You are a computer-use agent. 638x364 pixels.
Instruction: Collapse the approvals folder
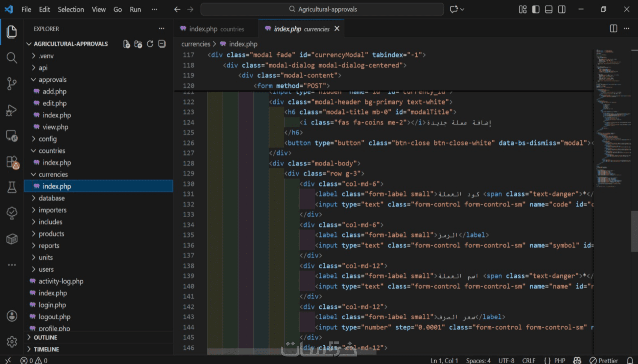tap(52, 80)
